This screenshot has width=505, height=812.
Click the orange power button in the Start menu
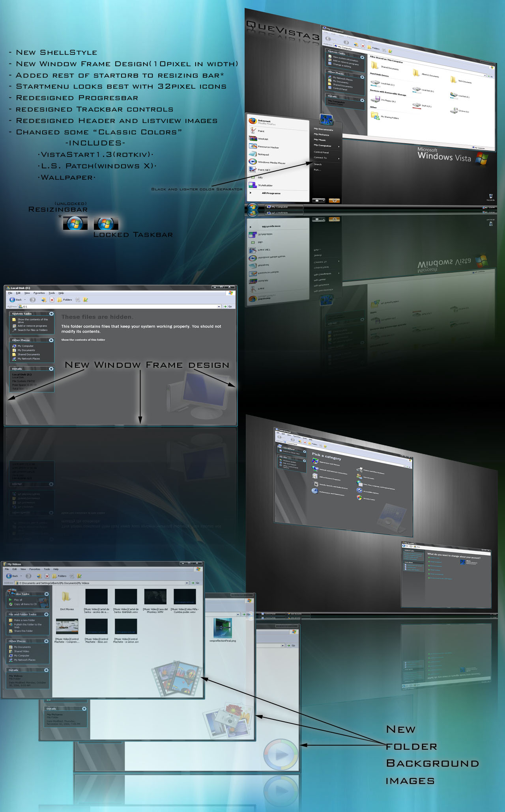pos(334,201)
